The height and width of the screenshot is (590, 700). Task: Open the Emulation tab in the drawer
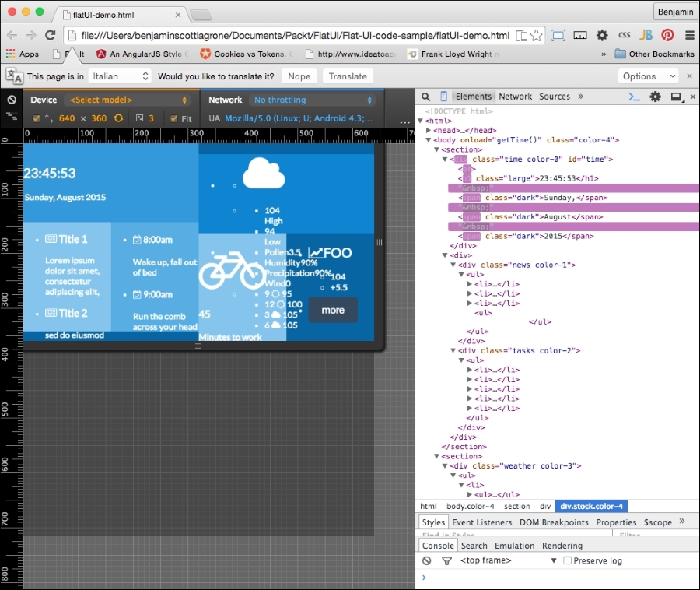click(x=514, y=545)
